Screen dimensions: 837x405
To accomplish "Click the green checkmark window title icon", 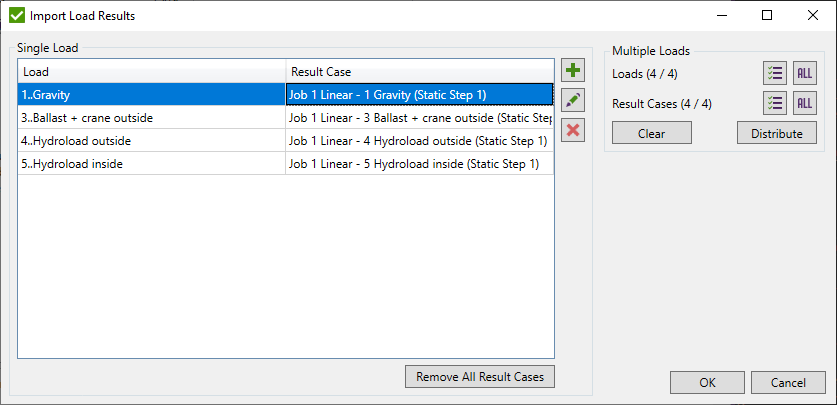I will click(x=17, y=16).
